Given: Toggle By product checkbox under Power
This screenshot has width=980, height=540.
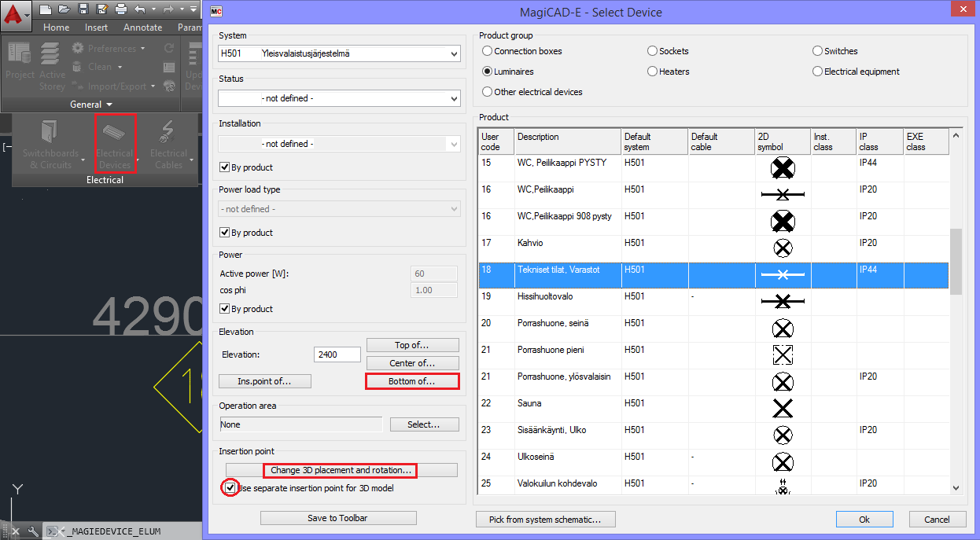Looking at the screenshot, I should [225, 309].
